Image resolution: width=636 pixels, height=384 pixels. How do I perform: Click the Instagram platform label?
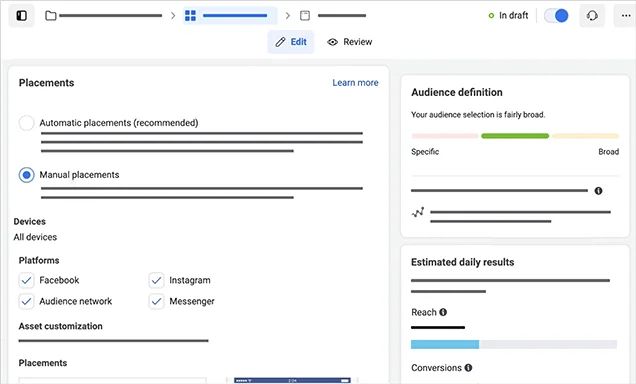190,280
